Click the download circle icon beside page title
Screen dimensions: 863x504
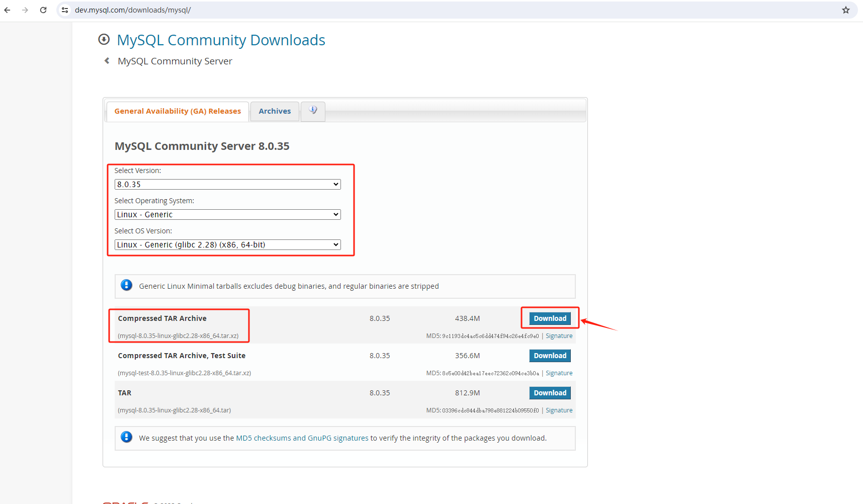(x=104, y=39)
